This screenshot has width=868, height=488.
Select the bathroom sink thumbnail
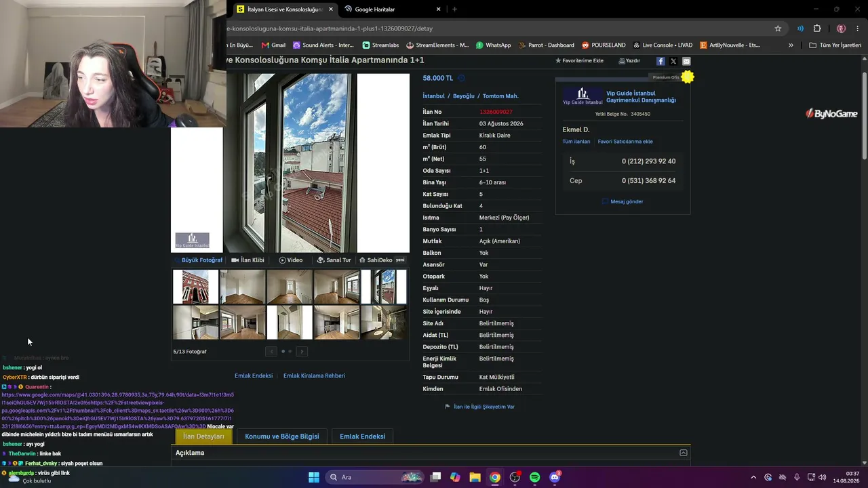[x=384, y=322]
